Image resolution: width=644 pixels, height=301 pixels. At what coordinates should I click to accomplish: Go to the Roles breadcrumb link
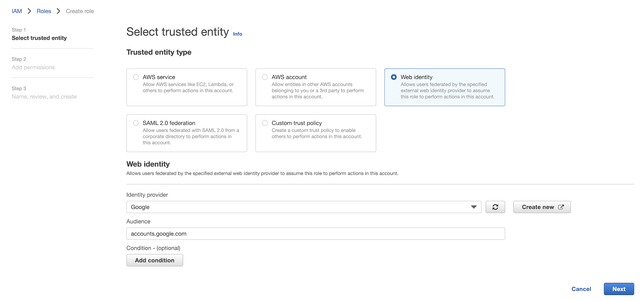(44, 11)
